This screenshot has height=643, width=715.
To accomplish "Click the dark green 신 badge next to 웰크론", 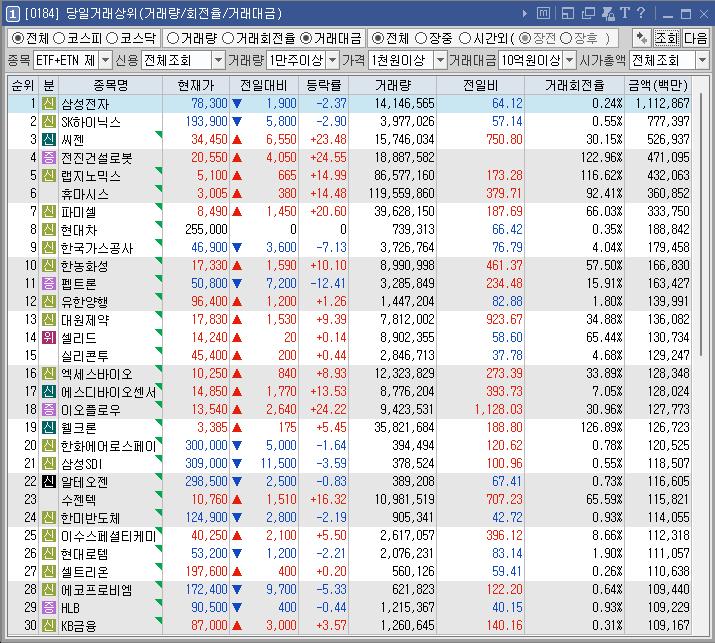I will click(x=49, y=428).
